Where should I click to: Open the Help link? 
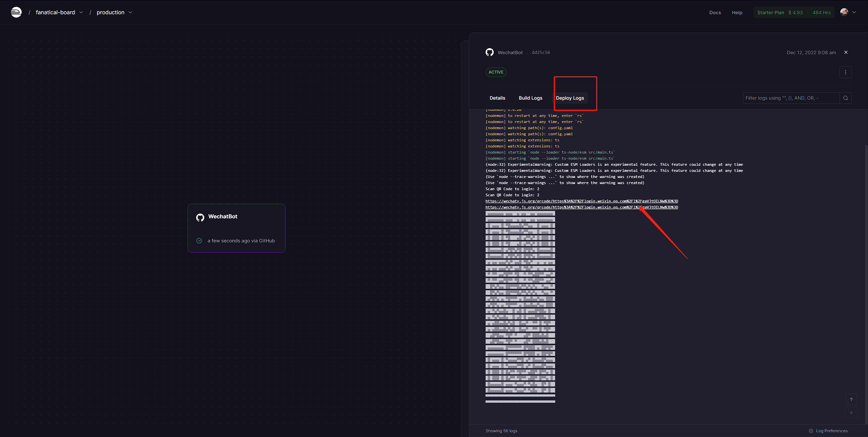click(x=737, y=13)
